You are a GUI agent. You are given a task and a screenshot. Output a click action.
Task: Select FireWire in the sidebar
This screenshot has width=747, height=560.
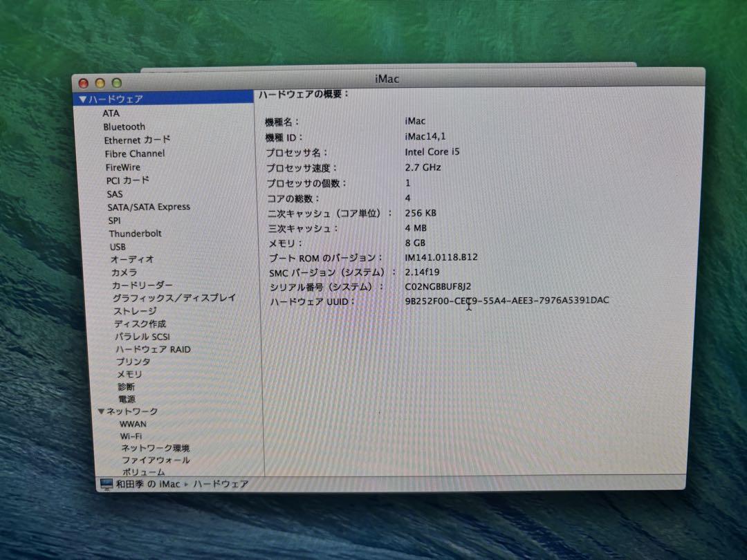click(123, 167)
